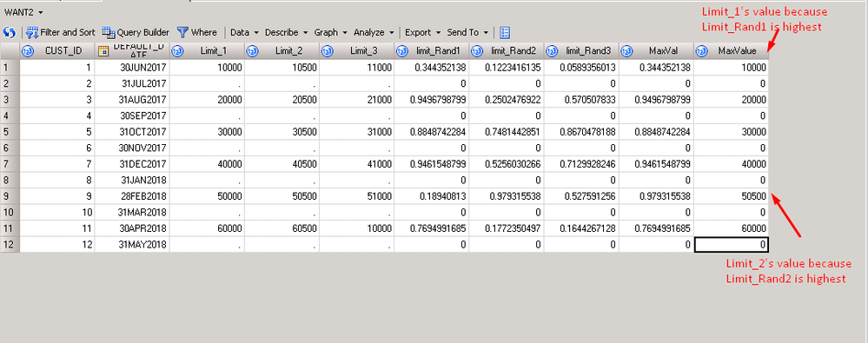Click Limit_2 cell 30500
Image resolution: width=868 pixels, height=343 pixels.
282,132
